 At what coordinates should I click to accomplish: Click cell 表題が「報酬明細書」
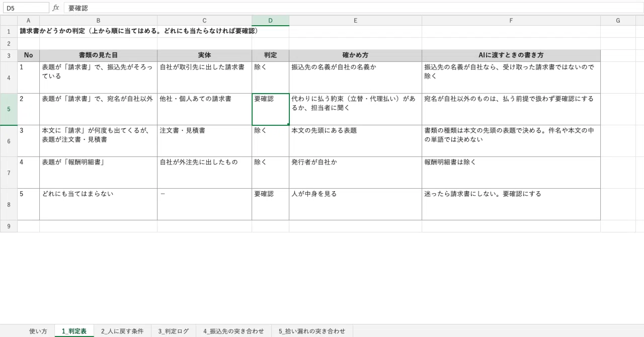(x=98, y=173)
